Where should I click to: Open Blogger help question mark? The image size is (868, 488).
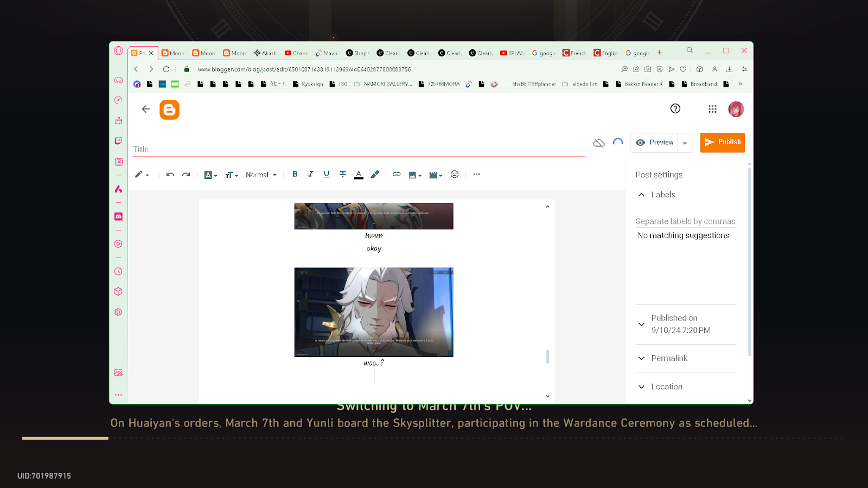675,108
